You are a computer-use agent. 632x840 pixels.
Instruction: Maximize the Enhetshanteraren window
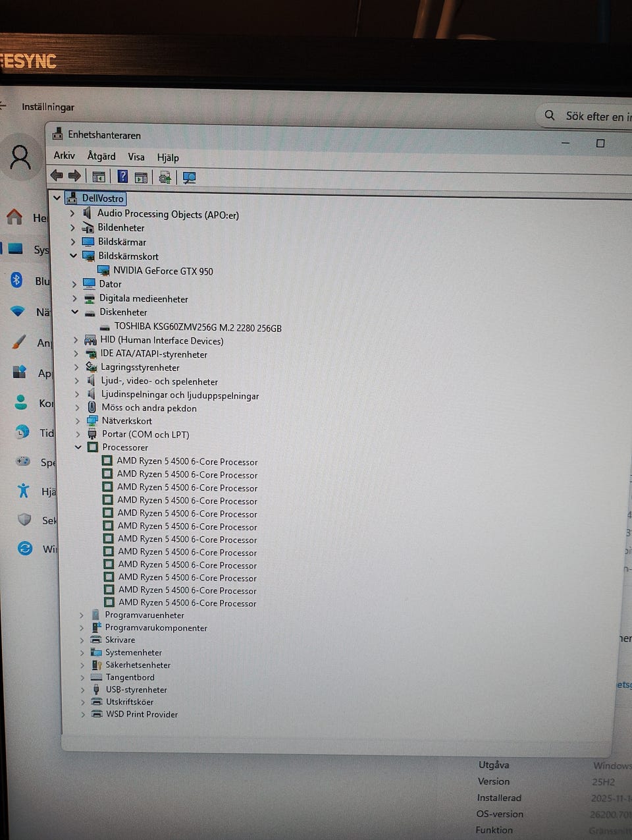[x=600, y=143]
